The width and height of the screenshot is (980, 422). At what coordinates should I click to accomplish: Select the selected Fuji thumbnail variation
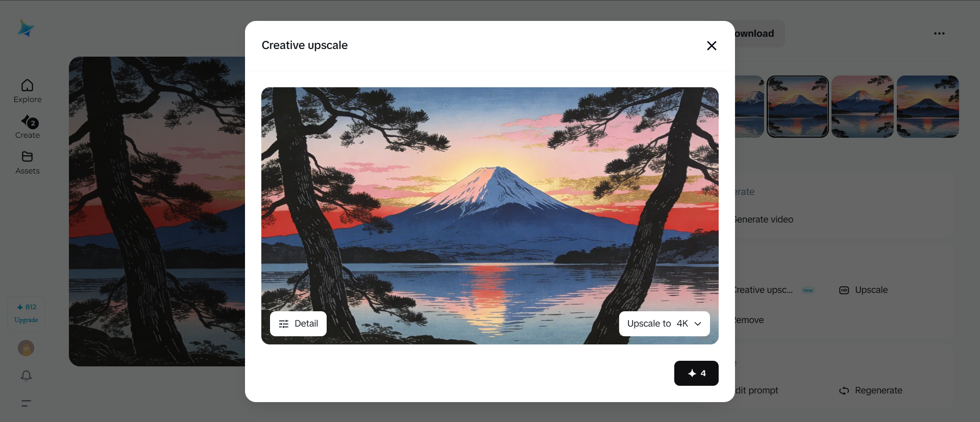pos(797,107)
